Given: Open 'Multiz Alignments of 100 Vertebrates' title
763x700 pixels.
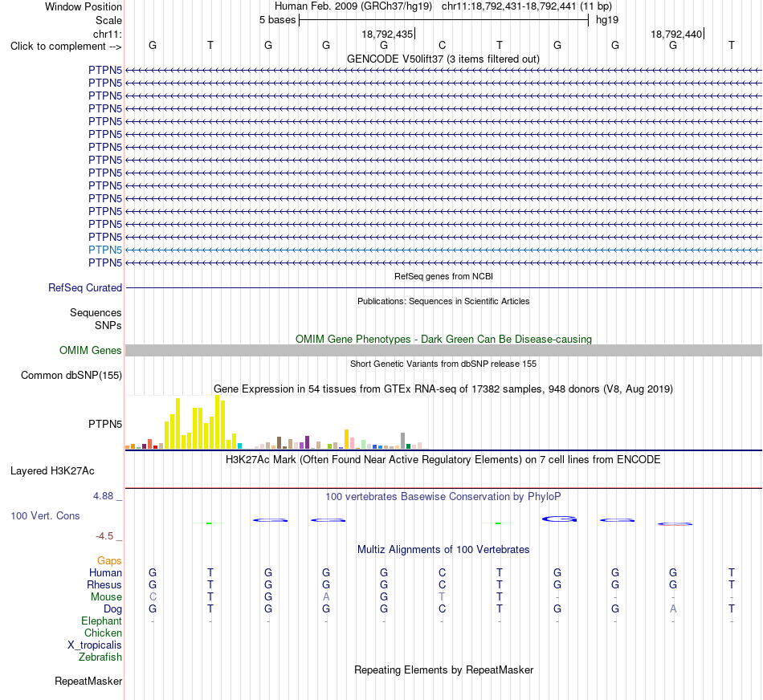Looking at the screenshot, I should tap(443, 550).
